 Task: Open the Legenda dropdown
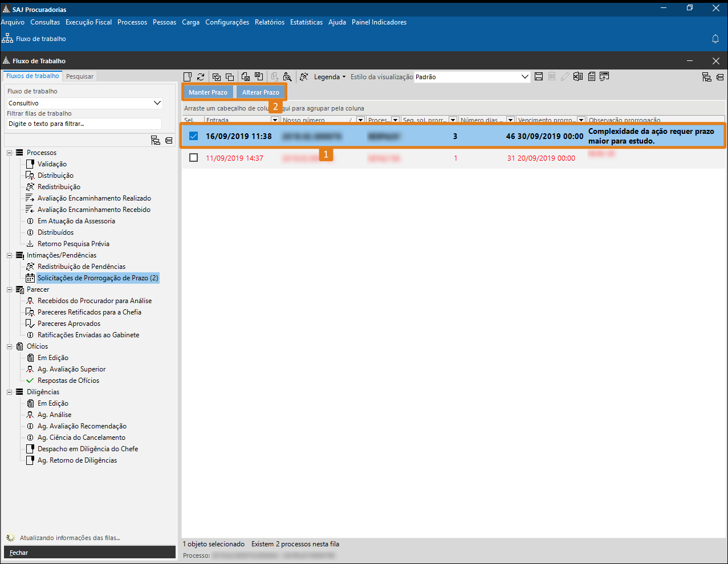tap(330, 77)
